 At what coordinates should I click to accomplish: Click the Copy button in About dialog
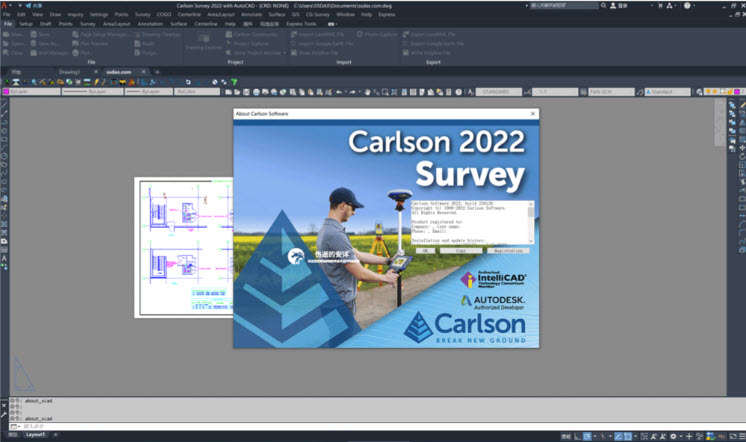(459, 251)
